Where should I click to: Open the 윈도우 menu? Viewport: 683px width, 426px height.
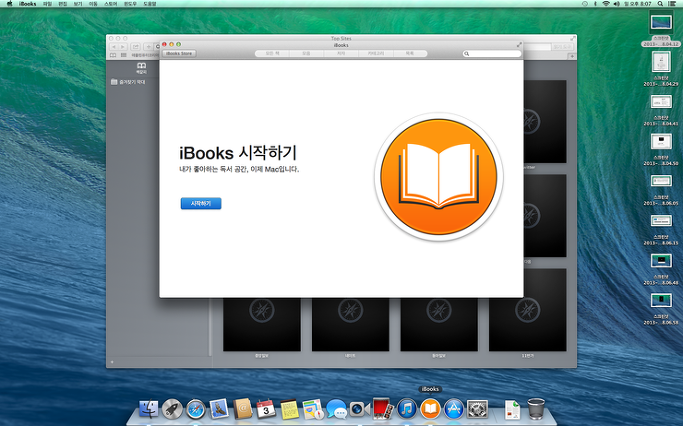(x=130, y=3)
